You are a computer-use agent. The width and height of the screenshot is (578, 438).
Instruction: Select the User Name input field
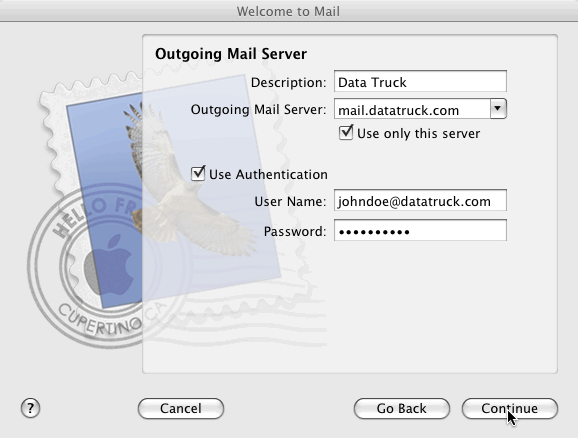(420, 201)
